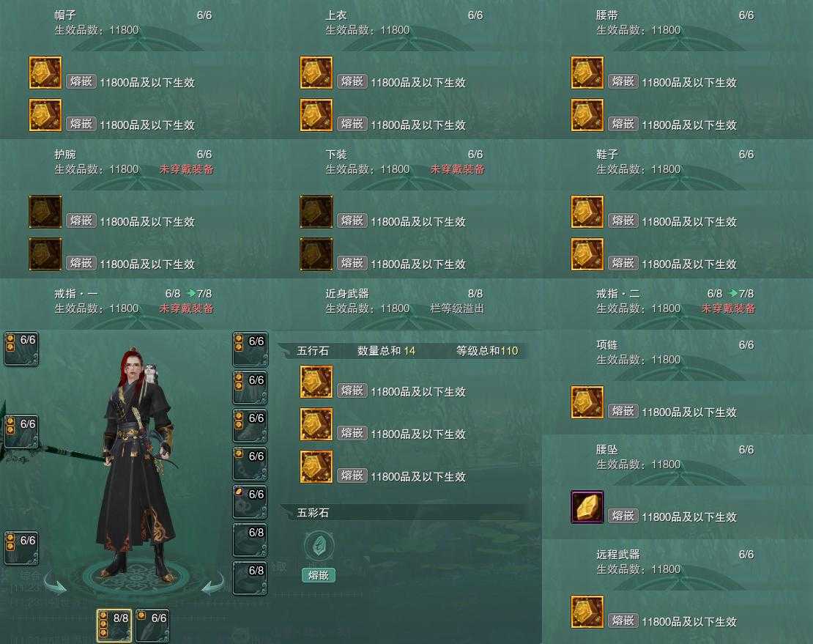This screenshot has height=644, width=813.
Task: Select the dimmed second gem under 下装
Action: pyautogui.click(x=316, y=254)
